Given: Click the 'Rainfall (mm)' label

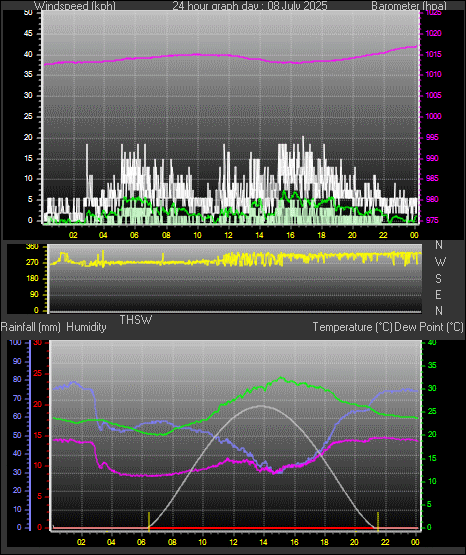Looking at the screenshot, I should pyautogui.click(x=31, y=327).
